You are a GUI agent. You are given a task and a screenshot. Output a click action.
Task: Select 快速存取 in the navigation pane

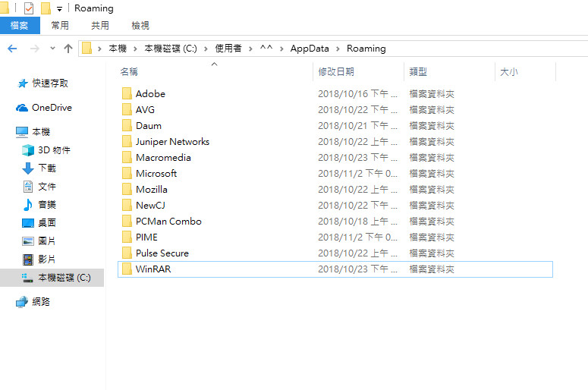(x=50, y=83)
